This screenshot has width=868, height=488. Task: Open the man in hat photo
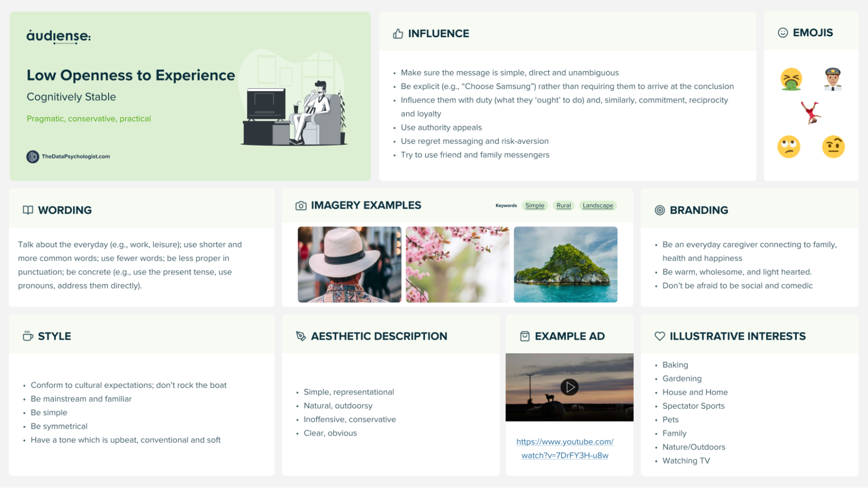(350, 264)
